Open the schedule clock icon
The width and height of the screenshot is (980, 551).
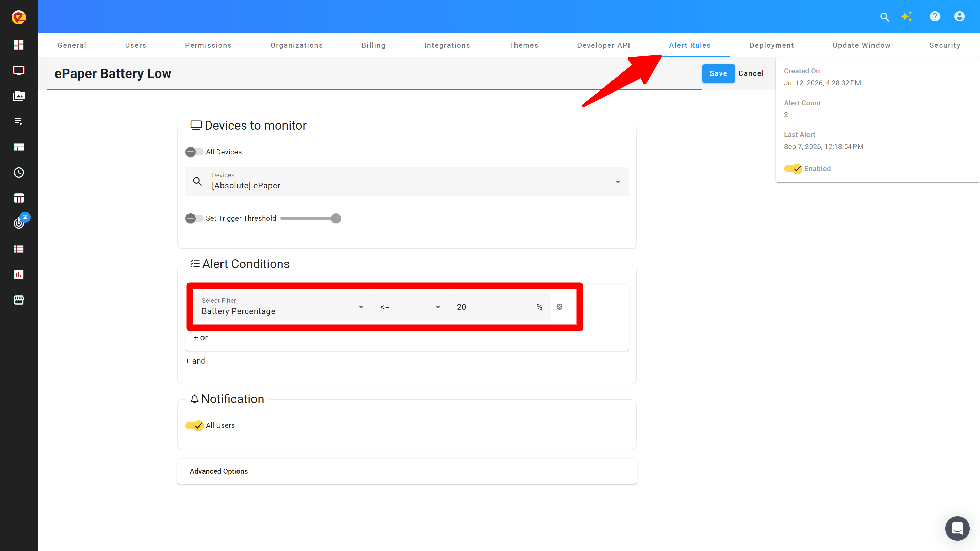pos(19,173)
